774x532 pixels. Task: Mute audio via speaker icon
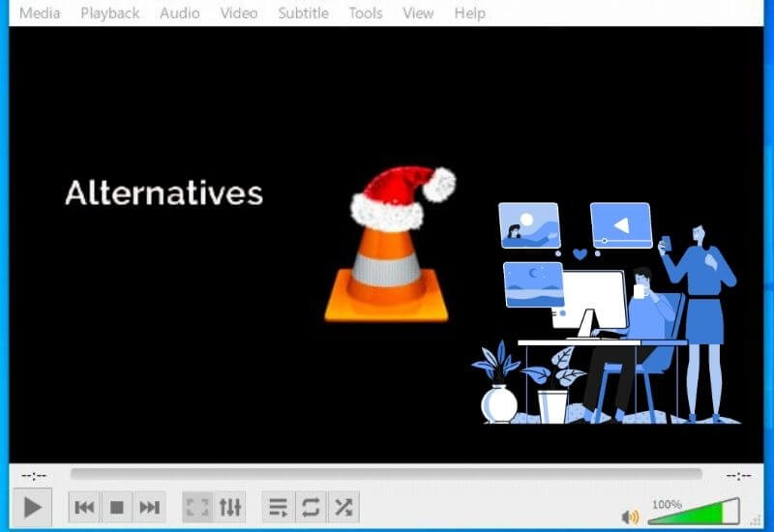[630, 517]
